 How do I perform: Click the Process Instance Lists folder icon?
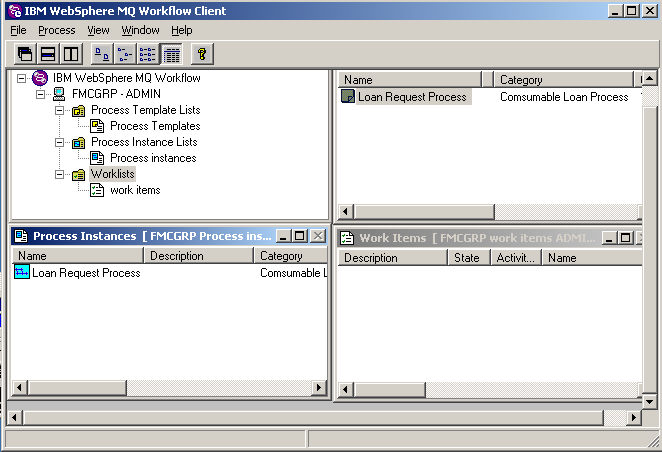tap(78, 143)
